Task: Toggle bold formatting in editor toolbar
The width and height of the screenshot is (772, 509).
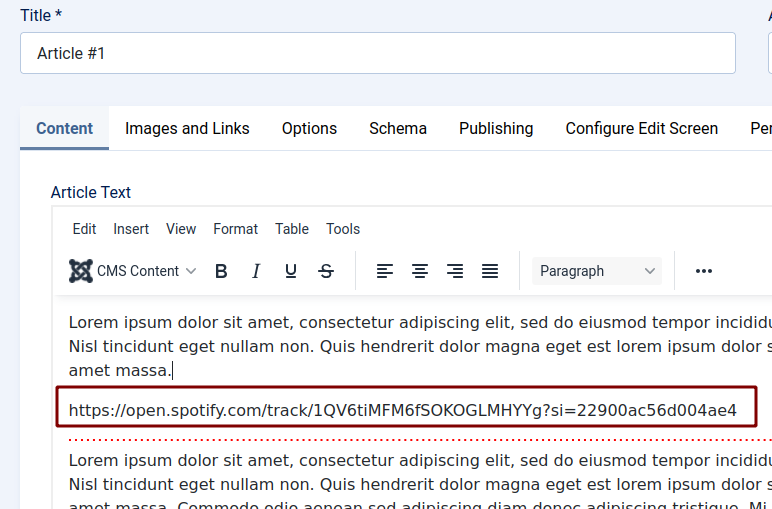Action: (221, 271)
